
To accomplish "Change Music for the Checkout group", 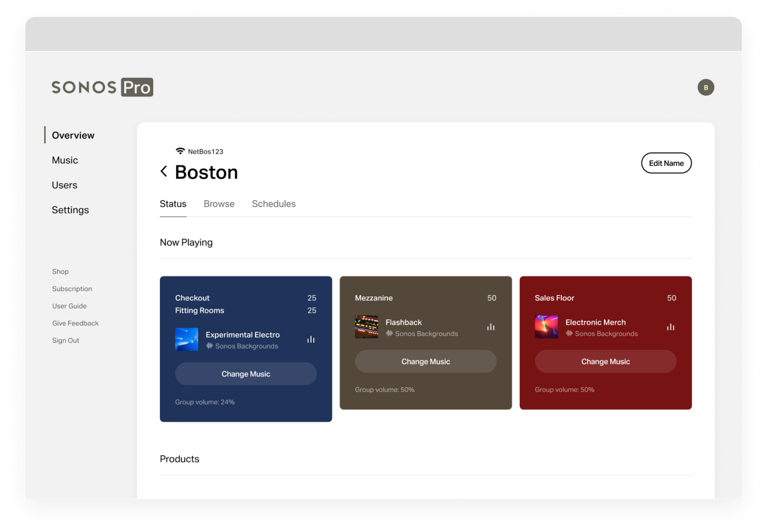I will 246,374.
